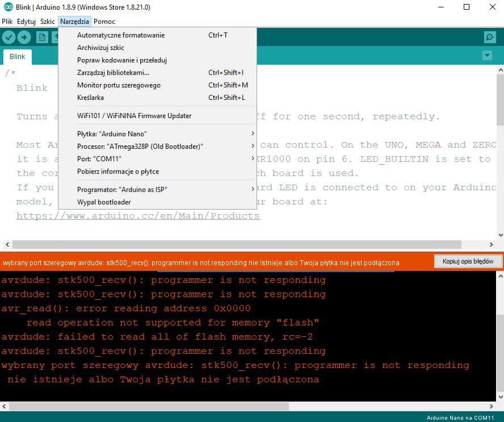Minimize the Arduino window

click(441, 7)
